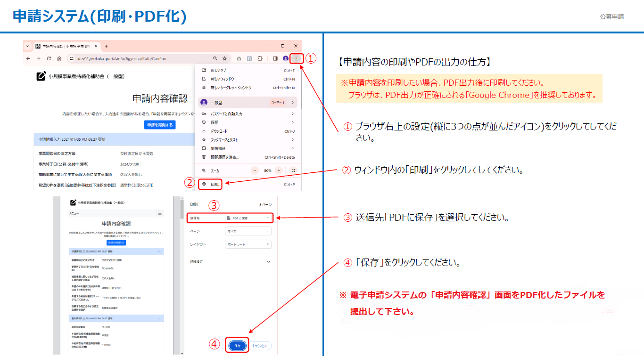Screen dimensions: 644x356
Task: Click the home icon in browser toolbar
Action: [59, 59]
